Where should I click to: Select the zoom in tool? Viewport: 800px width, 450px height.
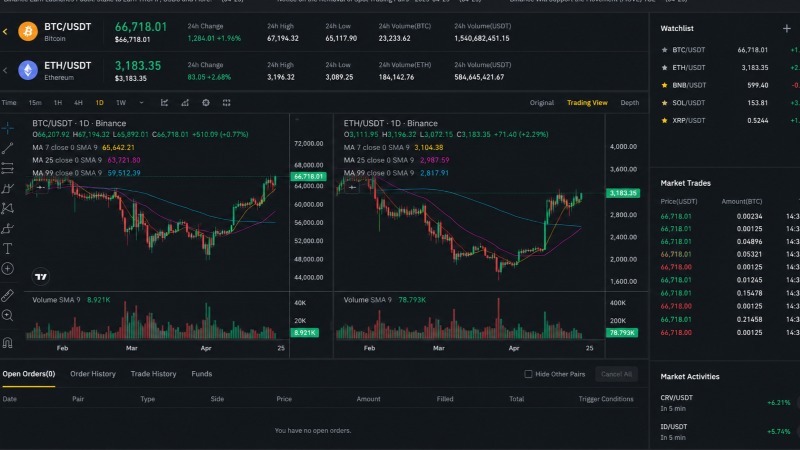click(x=8, y=315)
